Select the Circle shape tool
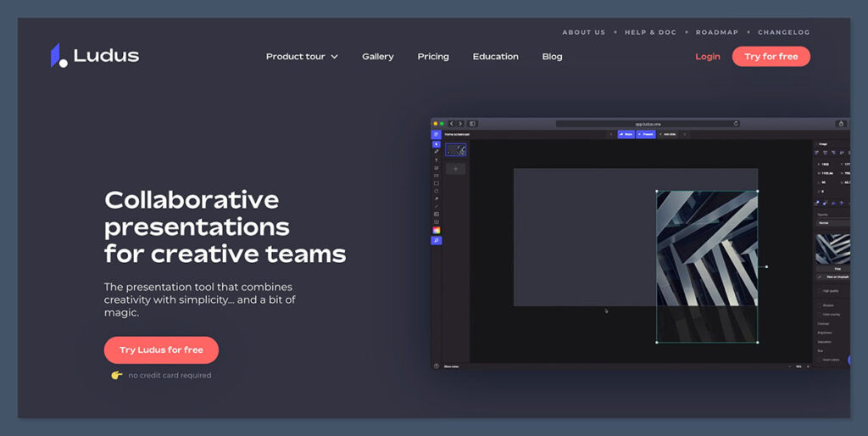The height and width of the screenshot is (436, 868). (437, 191)
